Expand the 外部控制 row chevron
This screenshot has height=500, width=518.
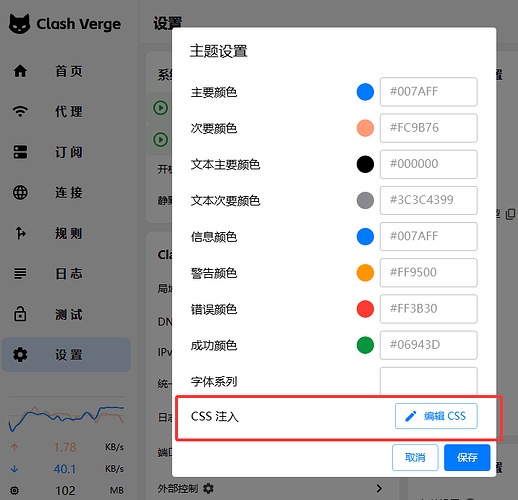379,488
